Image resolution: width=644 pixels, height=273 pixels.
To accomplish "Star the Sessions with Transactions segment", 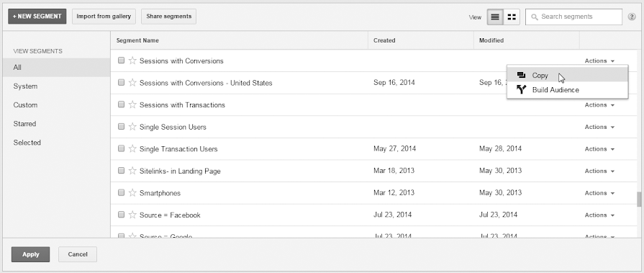I will click(132, 105).
